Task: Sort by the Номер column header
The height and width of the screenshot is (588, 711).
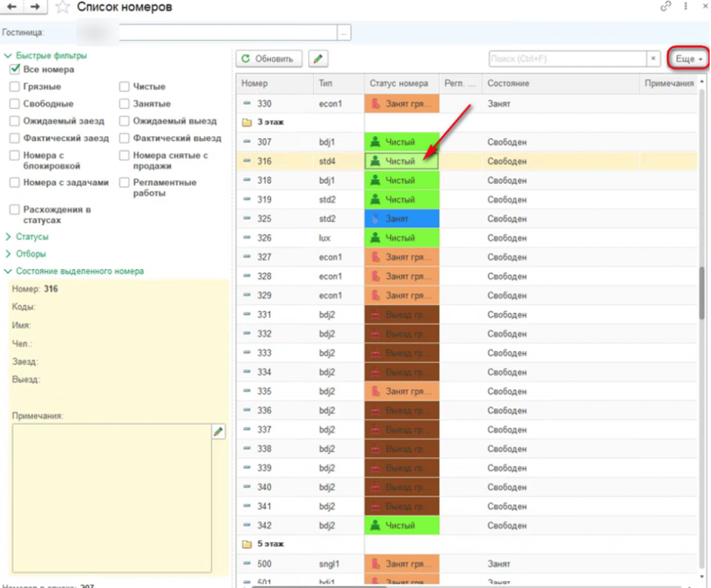Action: click(x=275, y=83)
